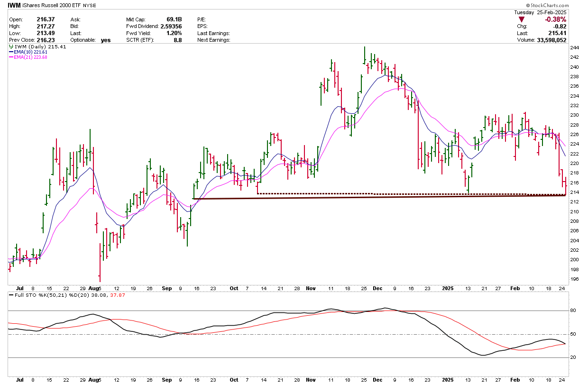Click the IWM (Daily) price bar legend icon

tap(11, 47)
